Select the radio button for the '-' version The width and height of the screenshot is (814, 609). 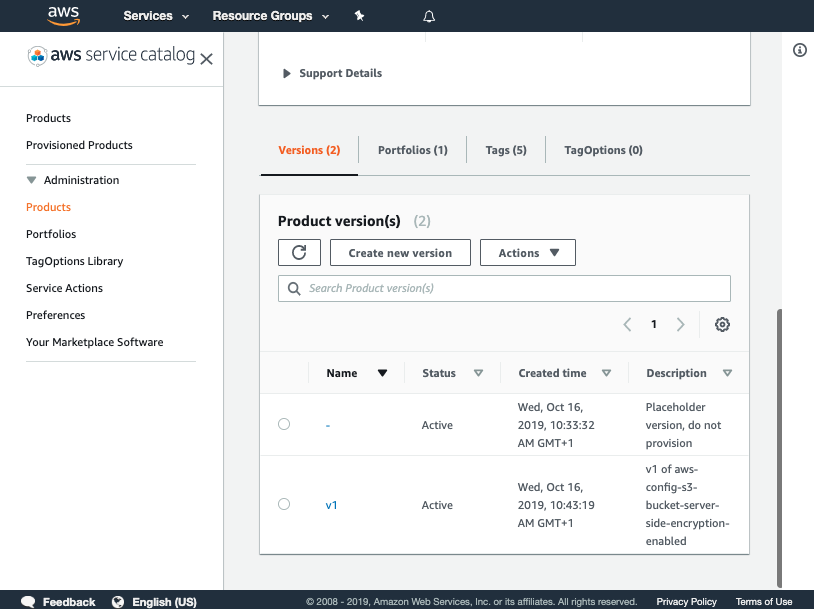click(284, 424)
